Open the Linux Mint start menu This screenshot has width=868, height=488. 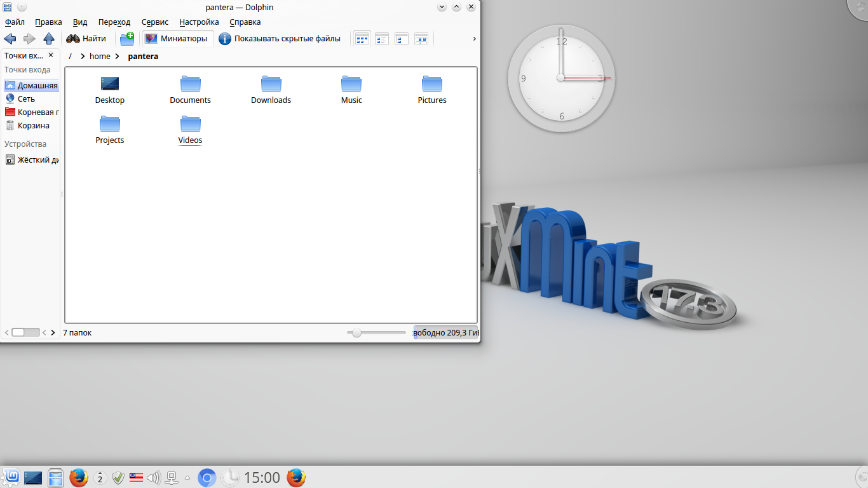pos(11,477)
